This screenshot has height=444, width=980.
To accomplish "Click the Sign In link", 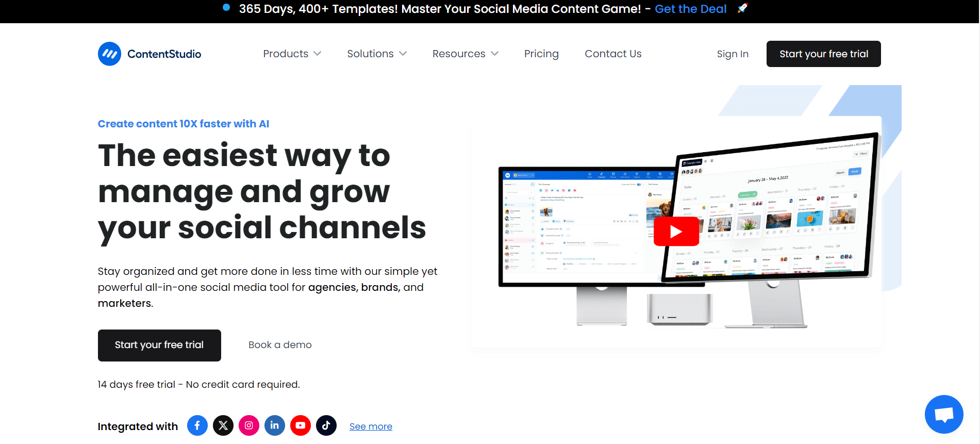I will [x=733, y=54].
